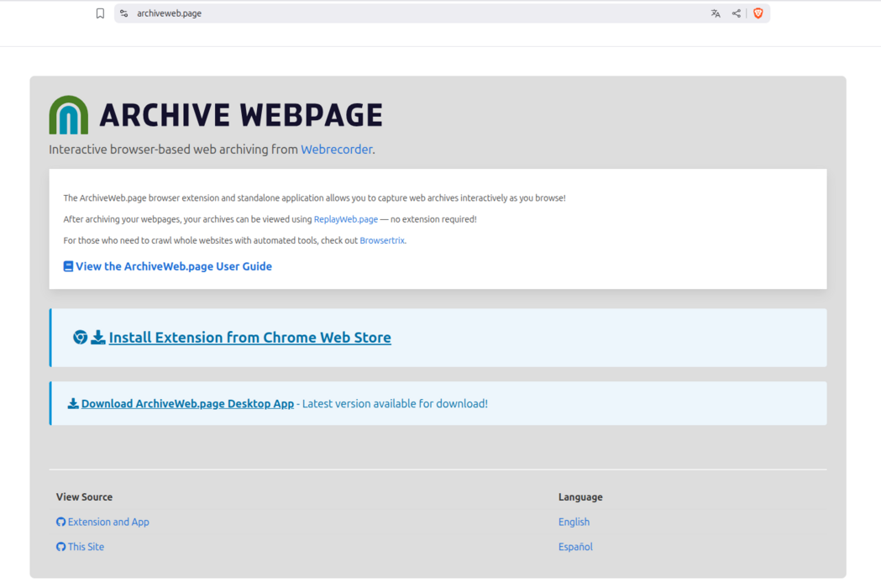Download ArchiveWeb.page Desktop App link
Viewport: 881px width, 588px height.
point(187,403)
